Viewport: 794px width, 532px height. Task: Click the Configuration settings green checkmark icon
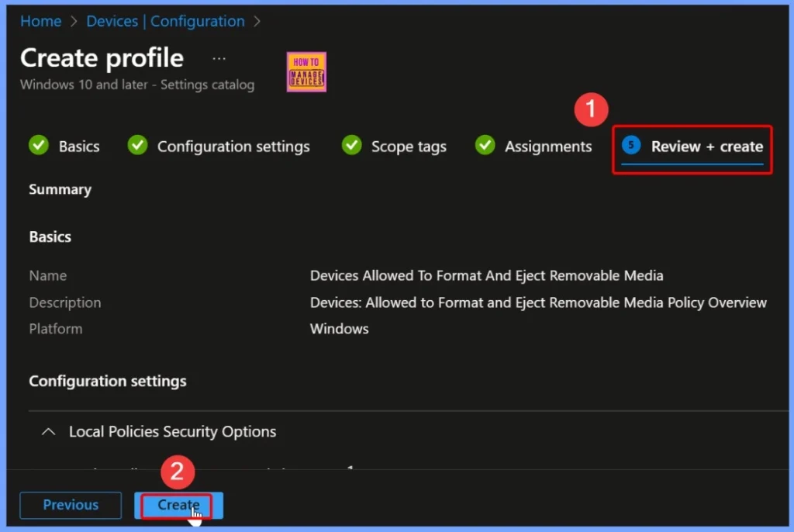[x=137, y=146]
